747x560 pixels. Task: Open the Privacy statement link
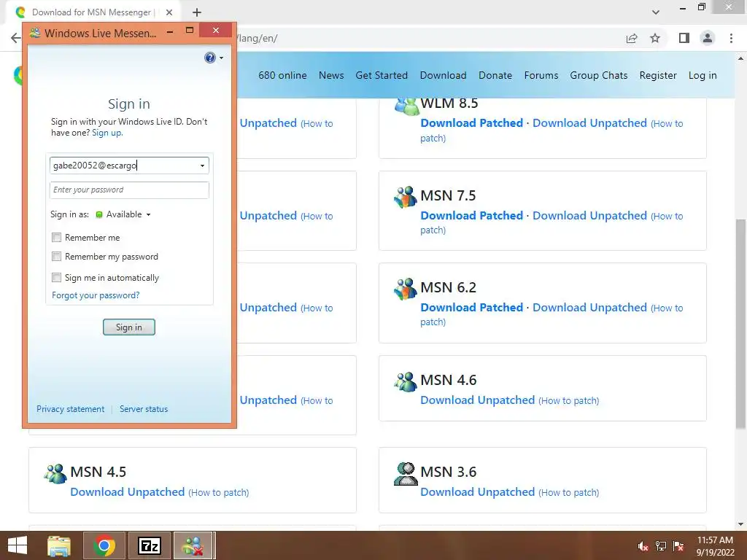(x=71, y=409)
